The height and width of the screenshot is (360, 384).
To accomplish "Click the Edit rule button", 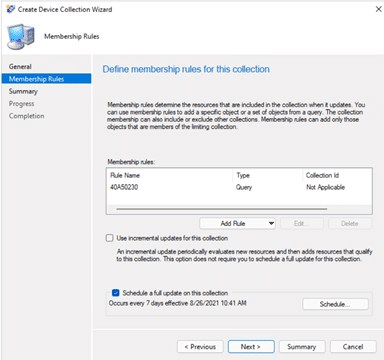I will point(302,223).
